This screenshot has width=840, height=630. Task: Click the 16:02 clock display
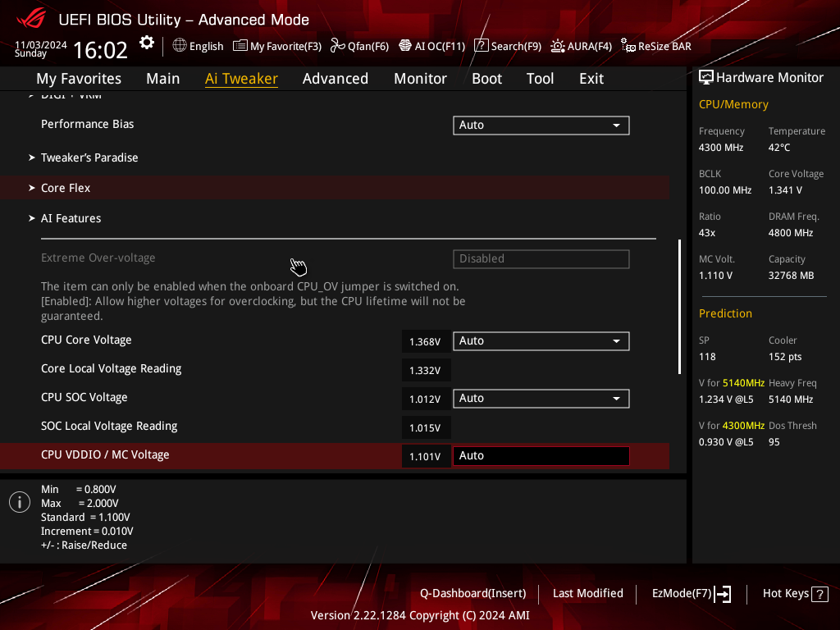[x=100, y=50]
